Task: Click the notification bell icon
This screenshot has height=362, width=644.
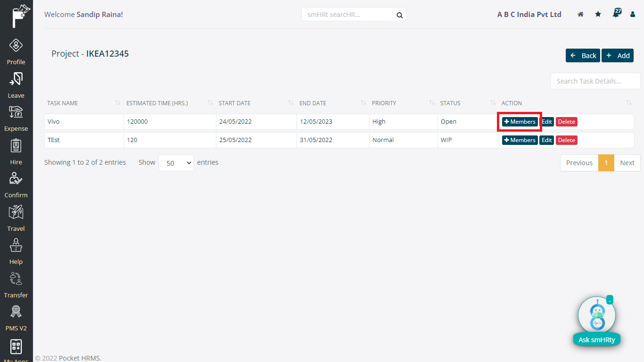Action: pos(616,14)
